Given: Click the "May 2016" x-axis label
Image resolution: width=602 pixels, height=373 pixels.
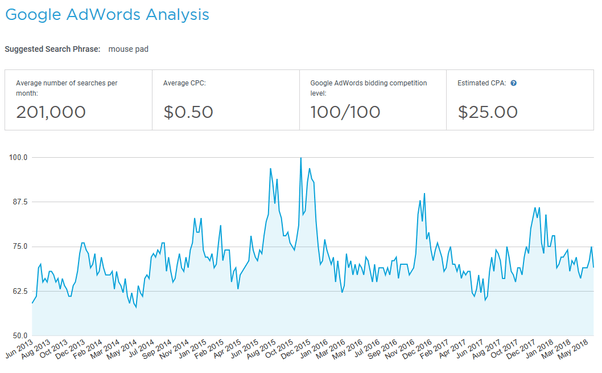Looking at the screenshot, I should pyautogui.click(x=347, y=349).
